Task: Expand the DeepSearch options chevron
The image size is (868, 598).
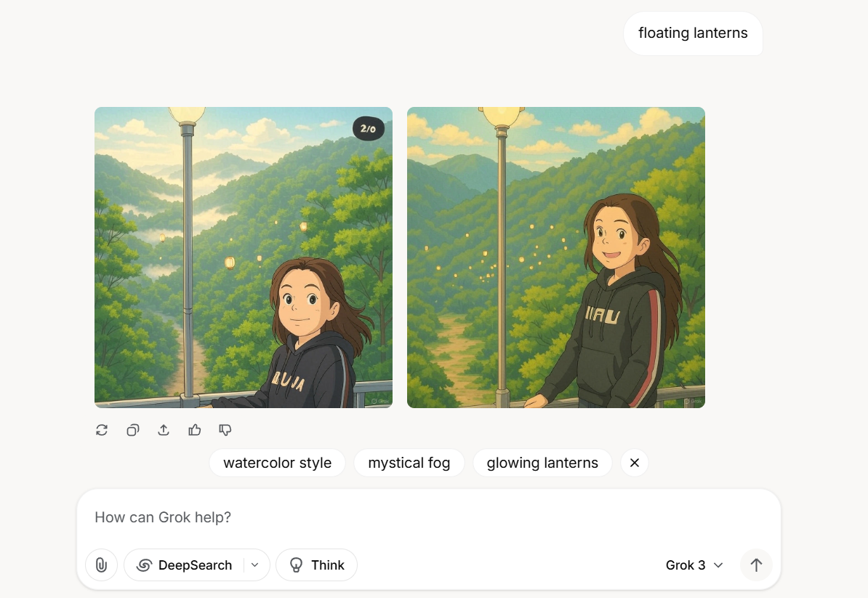Action: pos(255,565)
